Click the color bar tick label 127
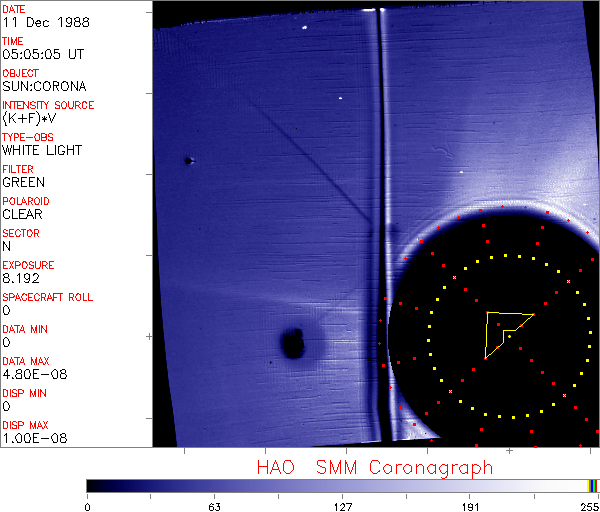The image size is (600, 512). click(x=342, y=505)
